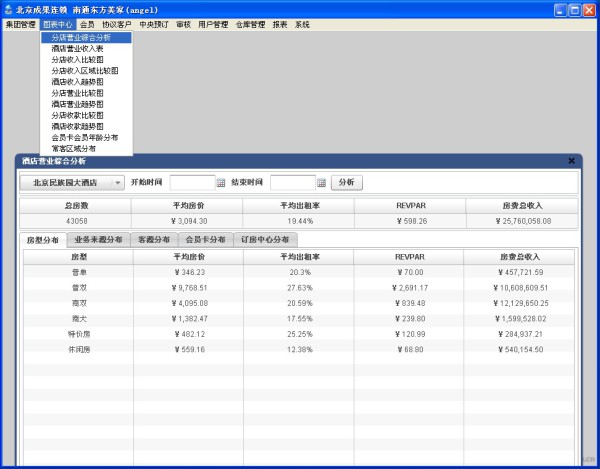Switch to the 订房中心分布 tab

[265, 240]
